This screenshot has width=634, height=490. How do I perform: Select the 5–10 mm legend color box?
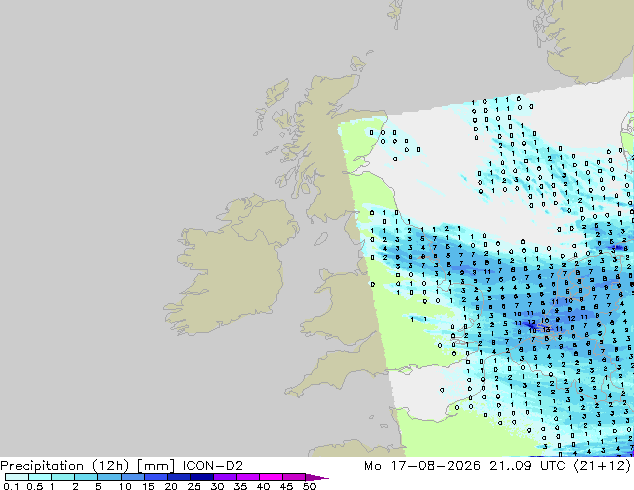[109, 477]
